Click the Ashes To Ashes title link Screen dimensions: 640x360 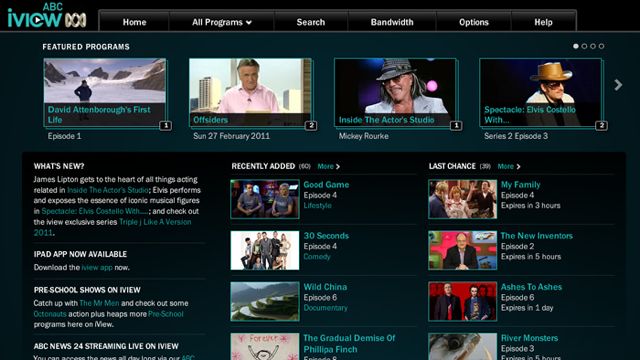531,287
